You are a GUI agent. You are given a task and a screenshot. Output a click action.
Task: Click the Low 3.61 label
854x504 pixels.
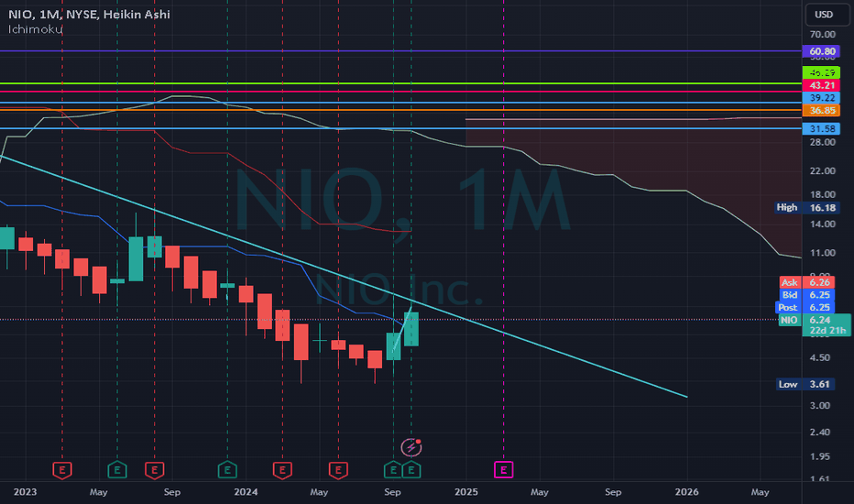point(806,384)
